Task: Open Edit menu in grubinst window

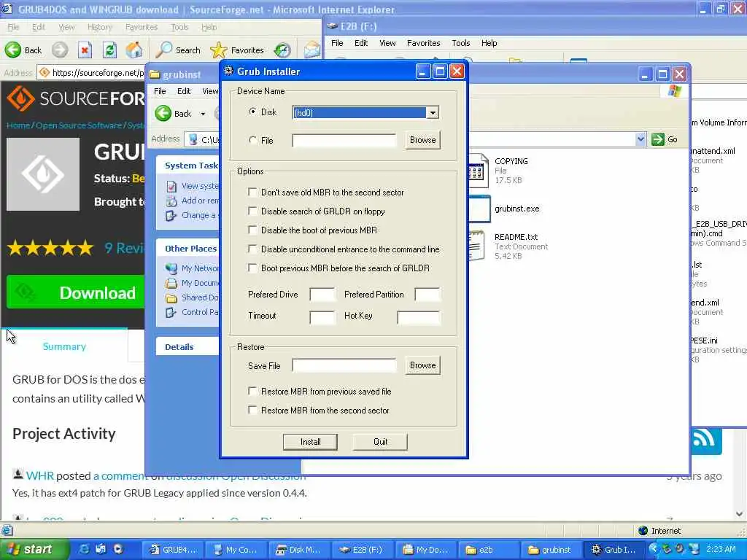Action: 184,91
